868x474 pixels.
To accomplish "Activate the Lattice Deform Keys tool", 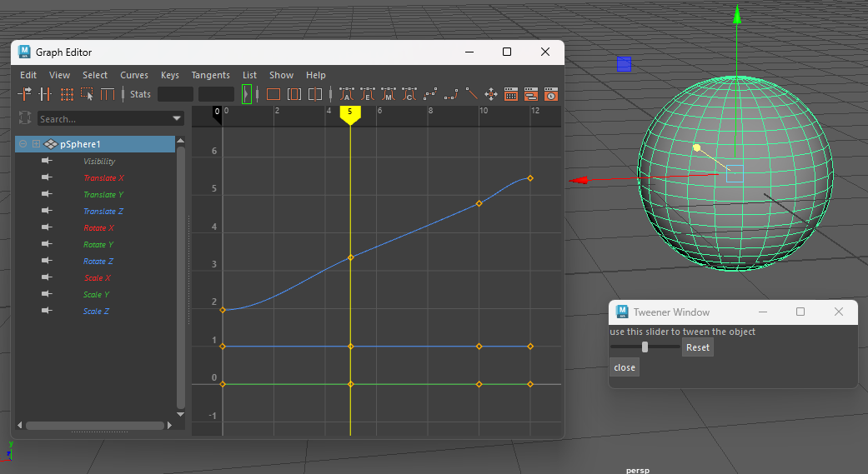I will (x=67, y=94).
